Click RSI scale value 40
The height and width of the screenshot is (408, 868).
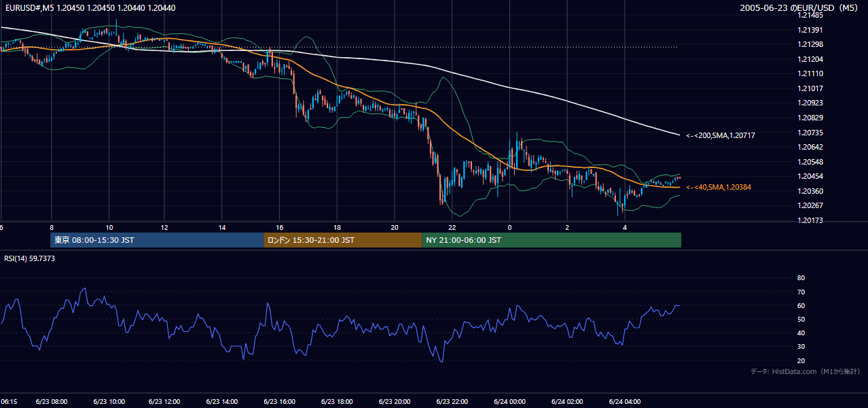(x=801, y=333)
